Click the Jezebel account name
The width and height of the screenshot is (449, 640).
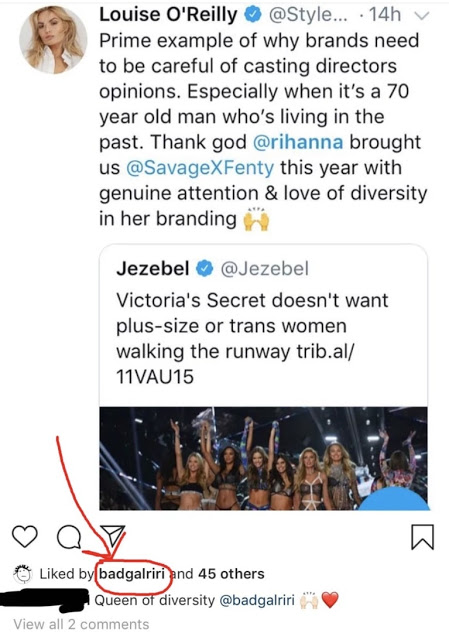point(153,269)
